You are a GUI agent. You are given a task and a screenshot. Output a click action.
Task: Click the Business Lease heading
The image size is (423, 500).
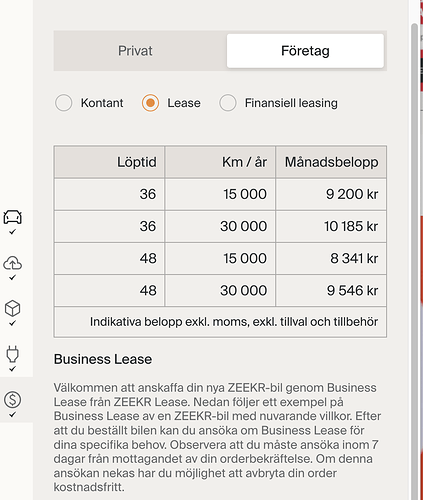[x=103, y=359]
